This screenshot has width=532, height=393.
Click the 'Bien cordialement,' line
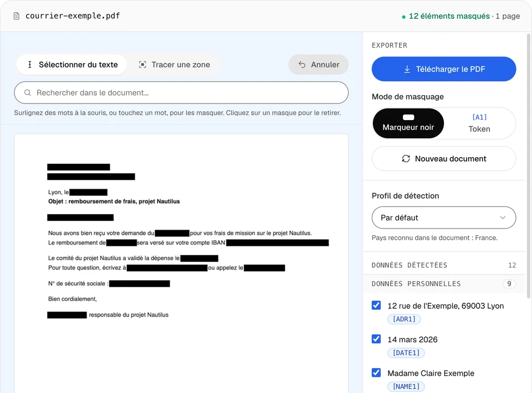[x=72, y=299]
